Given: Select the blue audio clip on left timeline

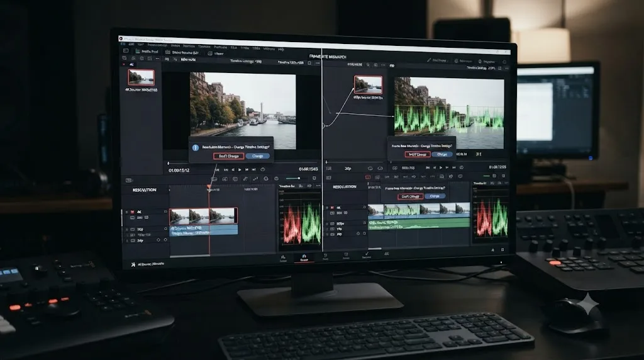Looking at the screenshot, I should 204,230.
